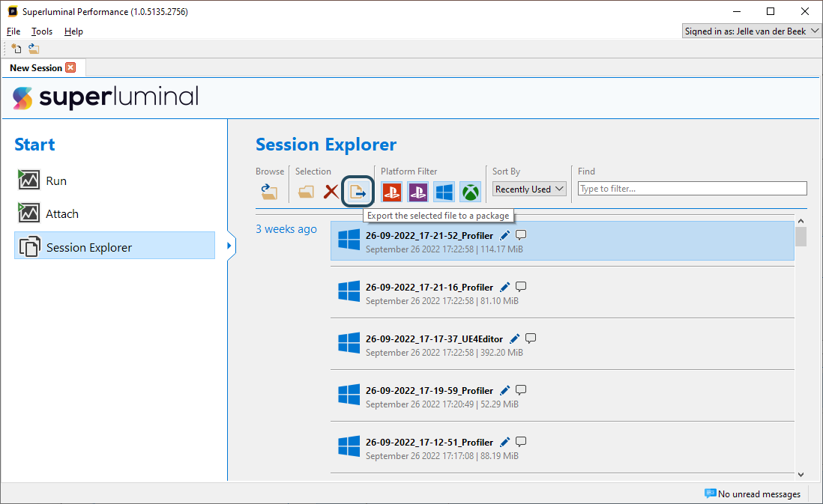Delete selected session with red X

click(331, 192)
